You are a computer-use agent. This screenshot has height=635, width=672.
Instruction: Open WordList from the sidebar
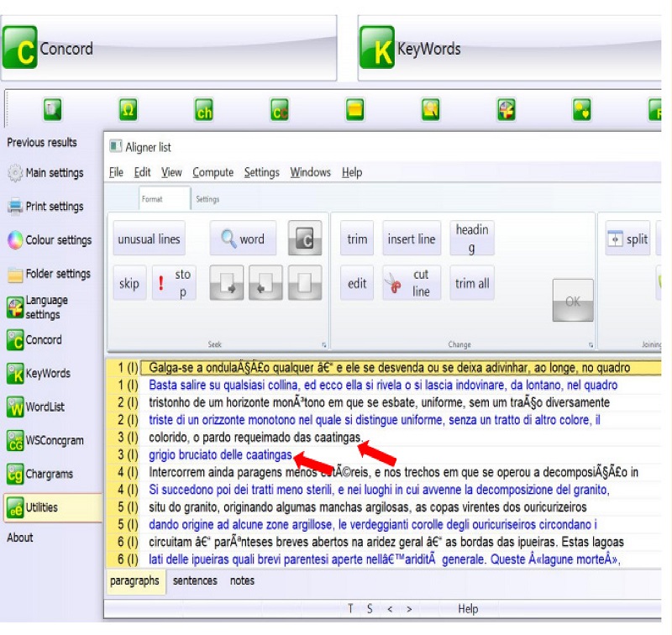coord(45,407)
